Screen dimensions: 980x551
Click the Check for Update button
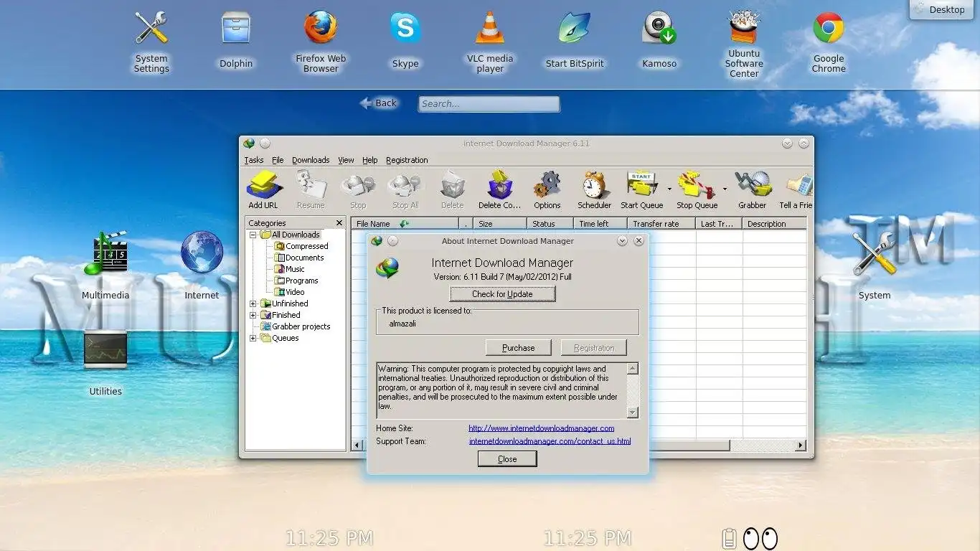pos(502,294)
